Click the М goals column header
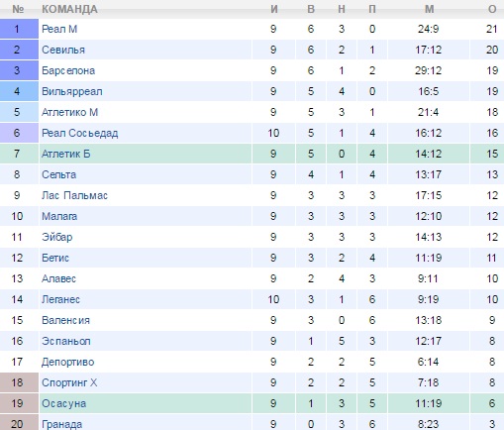Image resolution: width=504 pixels, height=430 pixels. (x=429, y=9)
